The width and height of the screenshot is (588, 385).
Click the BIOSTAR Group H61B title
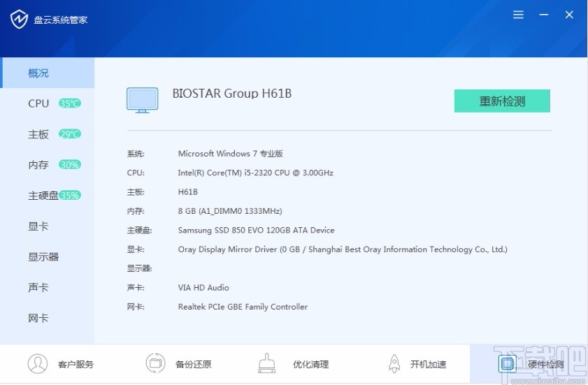(x=232, y=94)
